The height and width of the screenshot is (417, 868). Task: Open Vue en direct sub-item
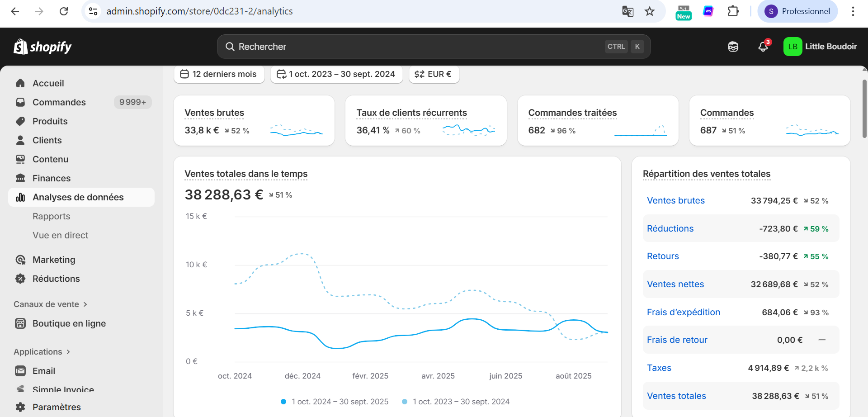[x=60, y=235]
